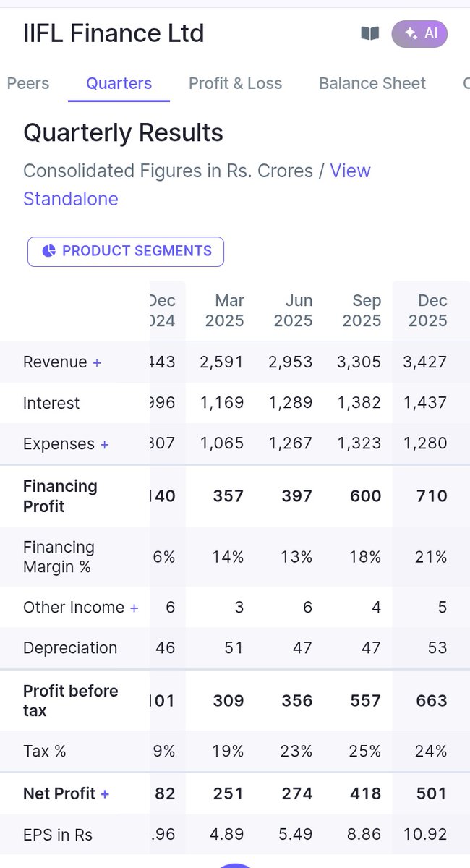Expand Expenses row plus icon
Image resolution: width=470 pixels, height=868 pixels.
click(104, 444)
